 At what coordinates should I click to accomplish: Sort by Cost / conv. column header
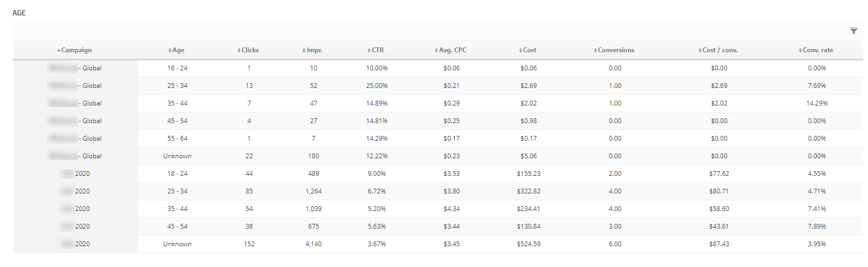720,50
